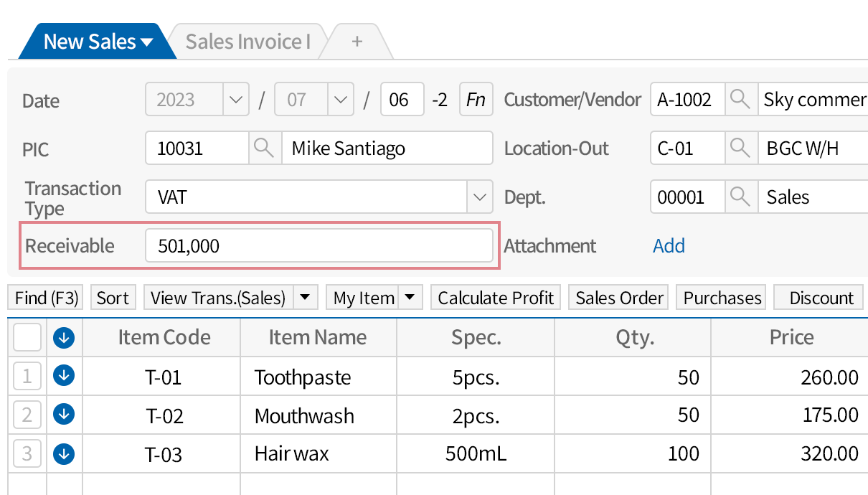Screen dimensions: 868x495
Task: Click the Fn date function icon
Action: (x=476, y=100)
